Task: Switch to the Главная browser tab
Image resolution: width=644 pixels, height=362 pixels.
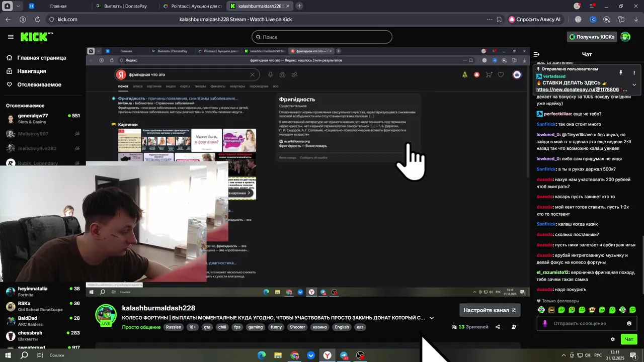Action: [58, 6]
